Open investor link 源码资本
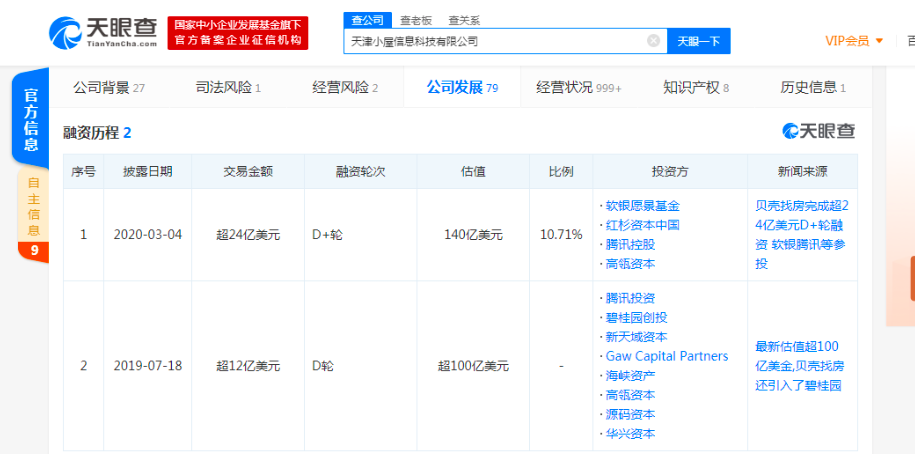The height and width of the screenshot is (454, 915). point(630,414)
